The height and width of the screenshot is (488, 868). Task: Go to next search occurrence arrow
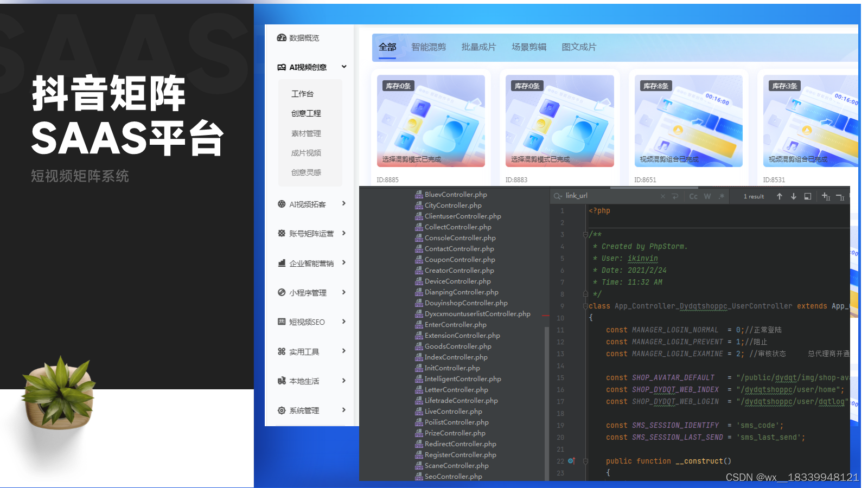794,196
